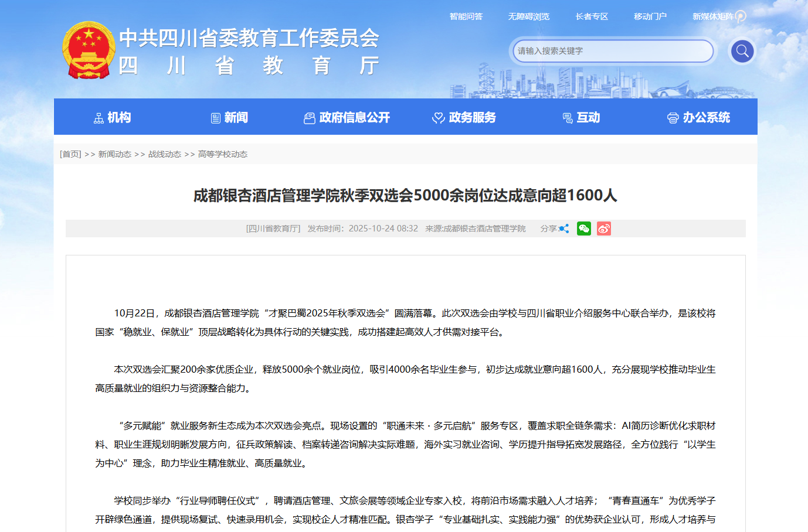Open the 机构 navigation menu
The width and height of the screenshot is (808, 532).
point(113,117)
